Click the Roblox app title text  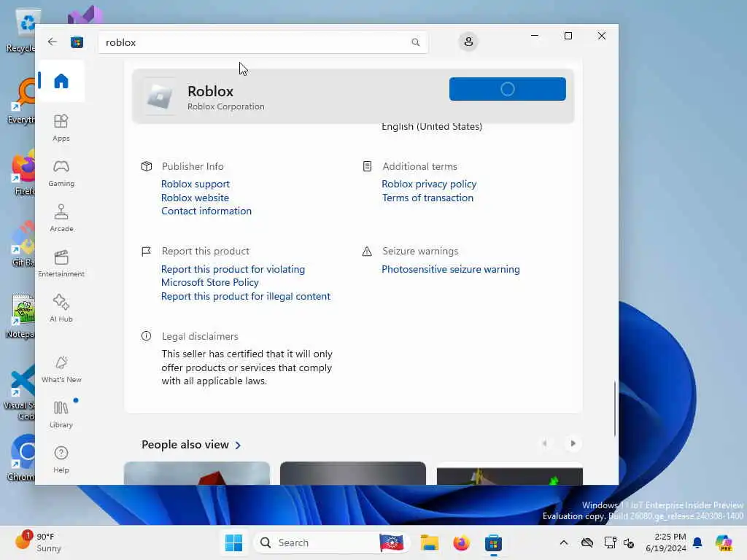point(210,91)
